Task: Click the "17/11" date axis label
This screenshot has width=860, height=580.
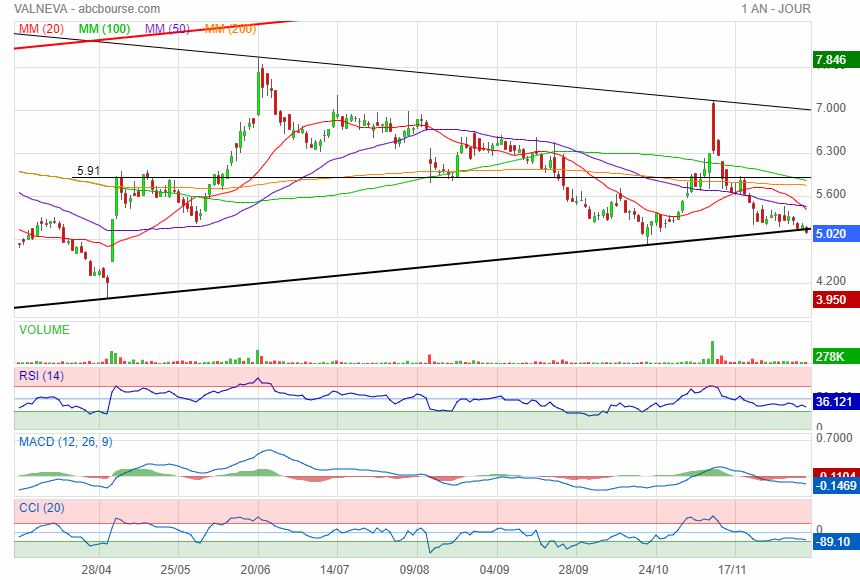Action: pos(733,570)
